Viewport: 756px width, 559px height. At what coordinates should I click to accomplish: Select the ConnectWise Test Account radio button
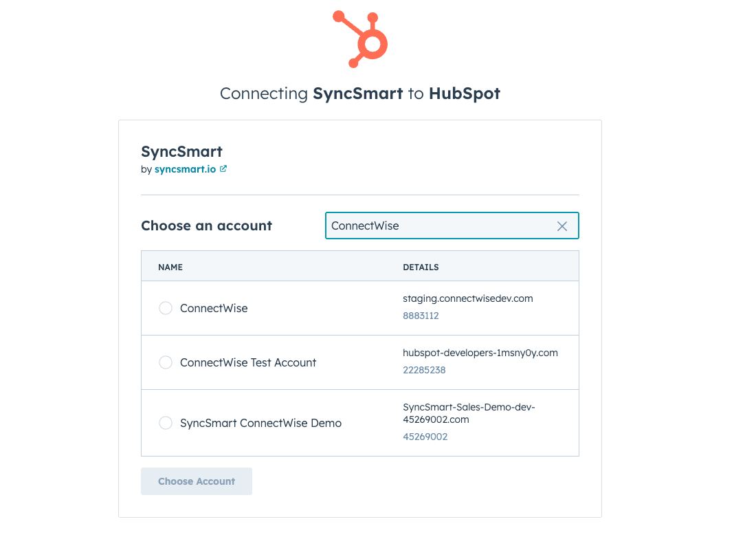(166, 362)
